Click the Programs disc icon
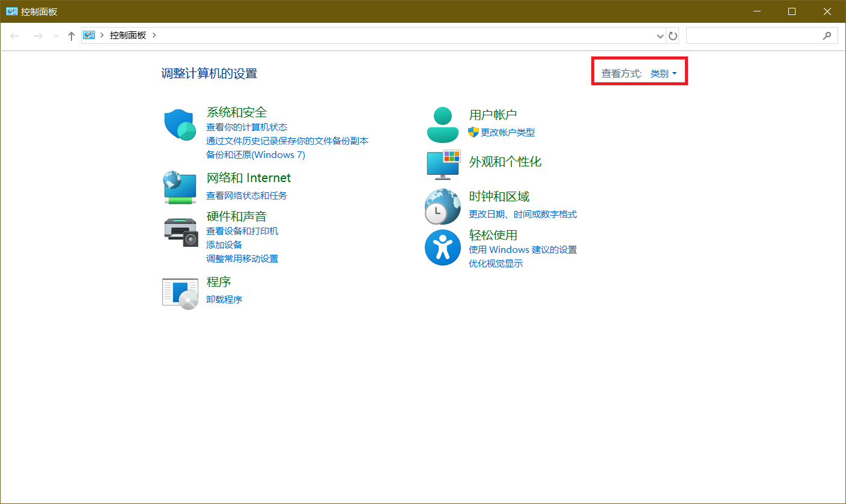Viewport: 846px width, 504px height. (180, 293)
